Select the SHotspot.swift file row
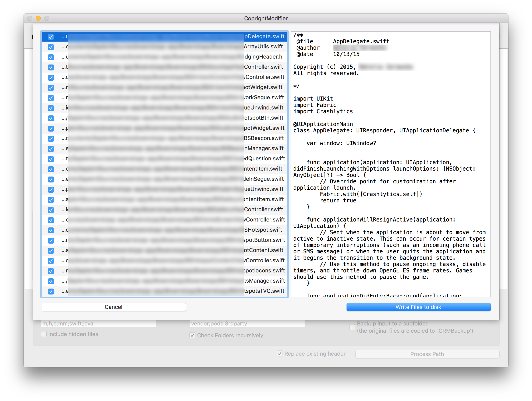 (x=263, y=230)
